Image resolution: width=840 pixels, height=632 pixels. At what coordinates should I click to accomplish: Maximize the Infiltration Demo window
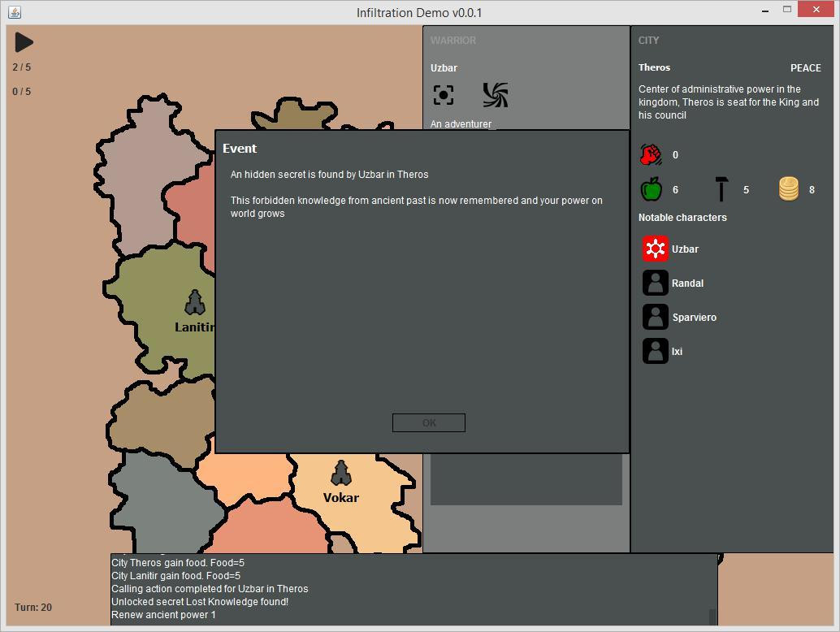click(x=787, y=10)
